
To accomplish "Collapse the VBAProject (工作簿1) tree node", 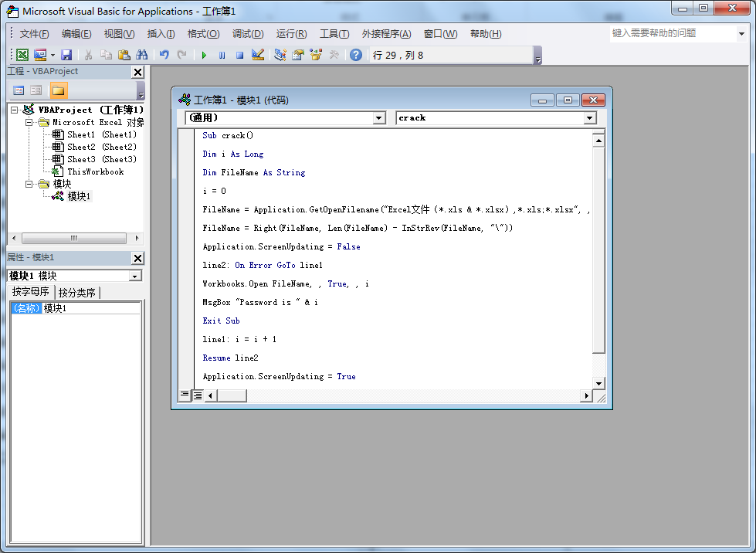I will (x=15, y=110).
